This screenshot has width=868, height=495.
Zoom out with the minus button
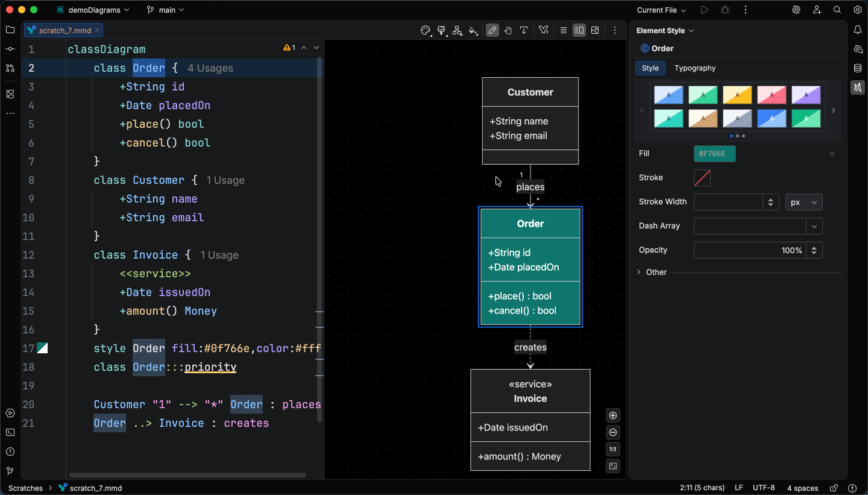[613, 432]
